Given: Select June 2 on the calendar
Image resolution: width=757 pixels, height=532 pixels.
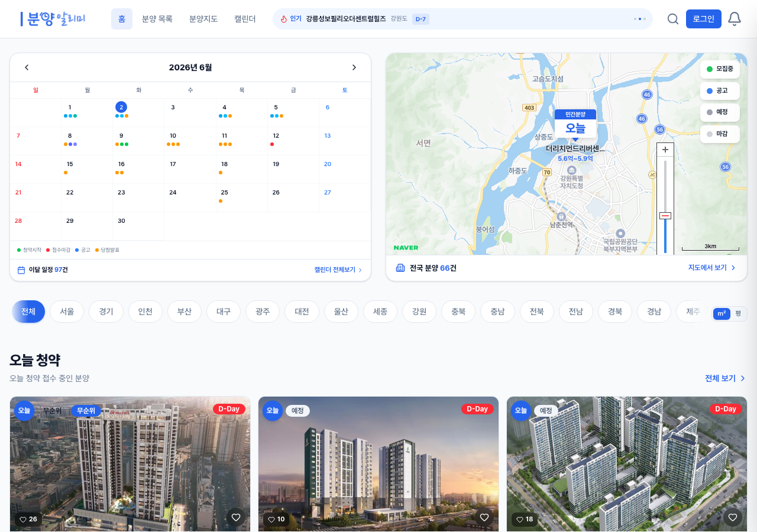Looking at the screenshot, I should 138,112.
